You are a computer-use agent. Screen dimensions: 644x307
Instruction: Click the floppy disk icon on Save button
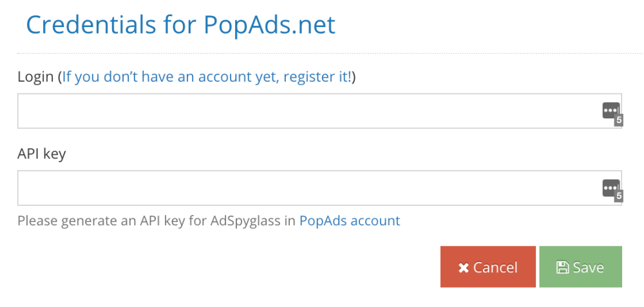coord(562,268)
